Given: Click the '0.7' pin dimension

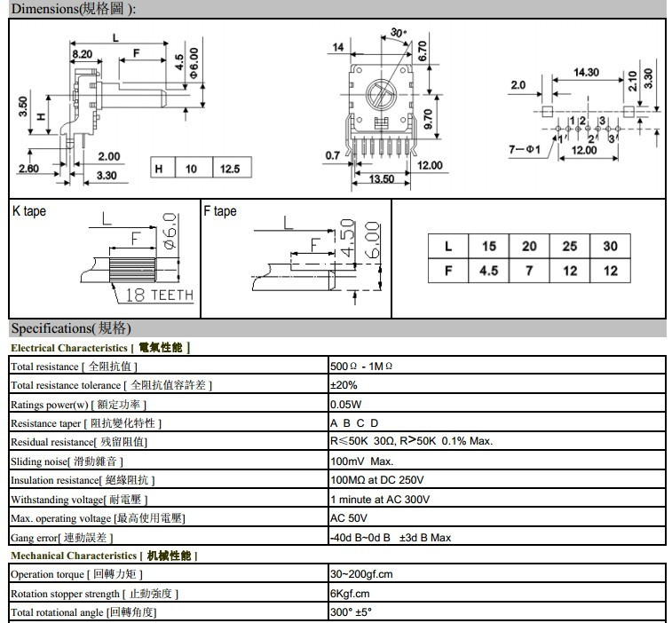Looking at the screenshot, I should [x=333, y=155].
